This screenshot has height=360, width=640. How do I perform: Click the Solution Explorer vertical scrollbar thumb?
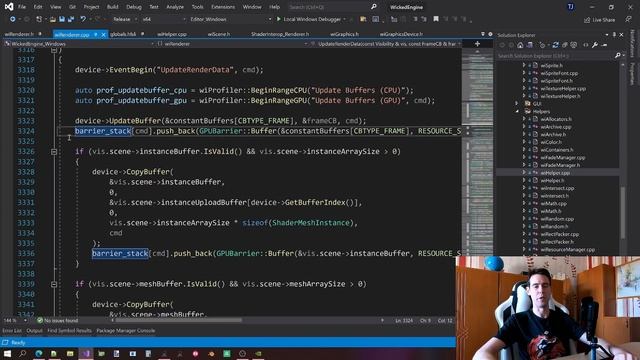point(623,212)
